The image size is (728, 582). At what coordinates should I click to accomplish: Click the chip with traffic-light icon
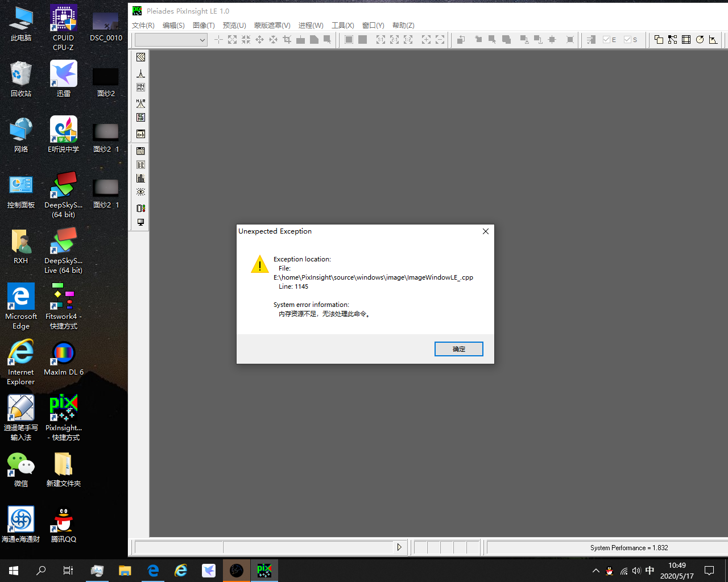140,208
